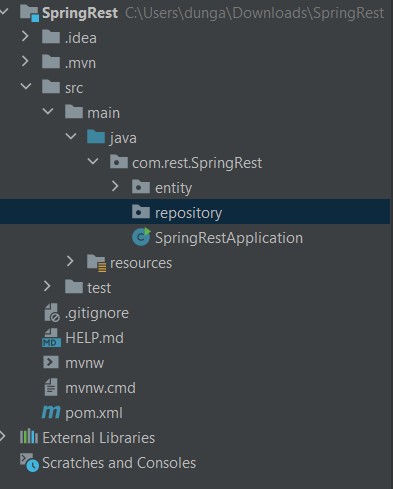Select the External Libraries label

(x=99, y=438)
